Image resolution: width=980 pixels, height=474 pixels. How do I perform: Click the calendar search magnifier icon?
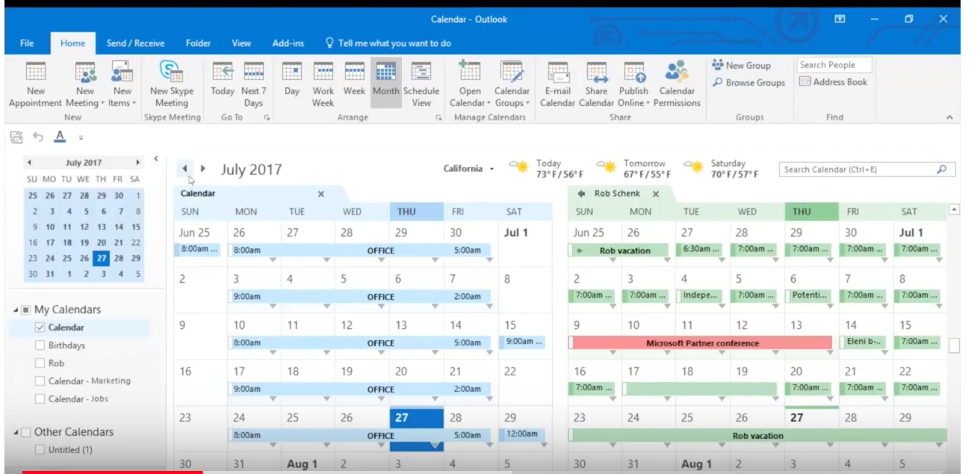941,170
